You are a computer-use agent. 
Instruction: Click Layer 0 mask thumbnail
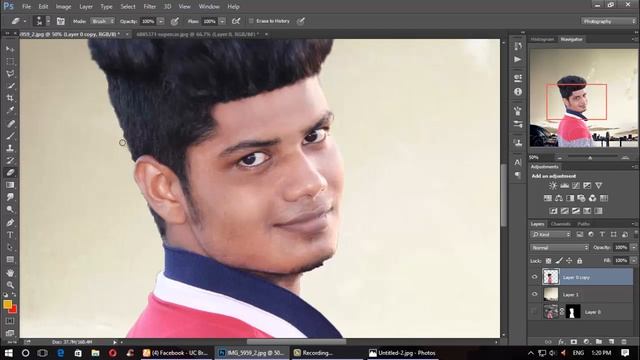point(573,312)
